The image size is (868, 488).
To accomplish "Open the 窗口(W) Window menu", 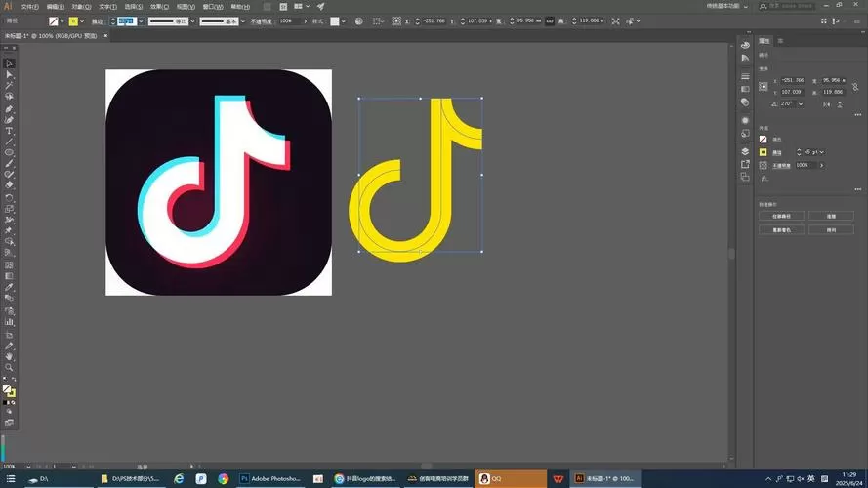I will point(213,7).
